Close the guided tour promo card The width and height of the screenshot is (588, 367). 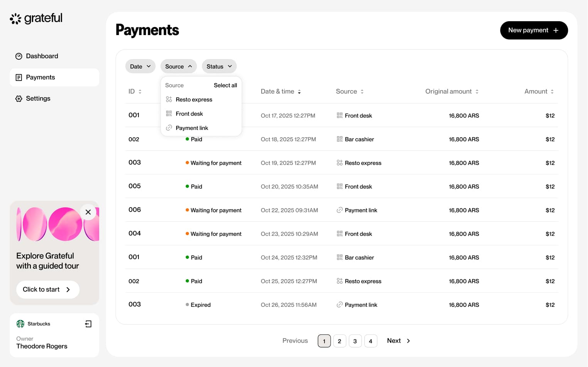[88, 212]
